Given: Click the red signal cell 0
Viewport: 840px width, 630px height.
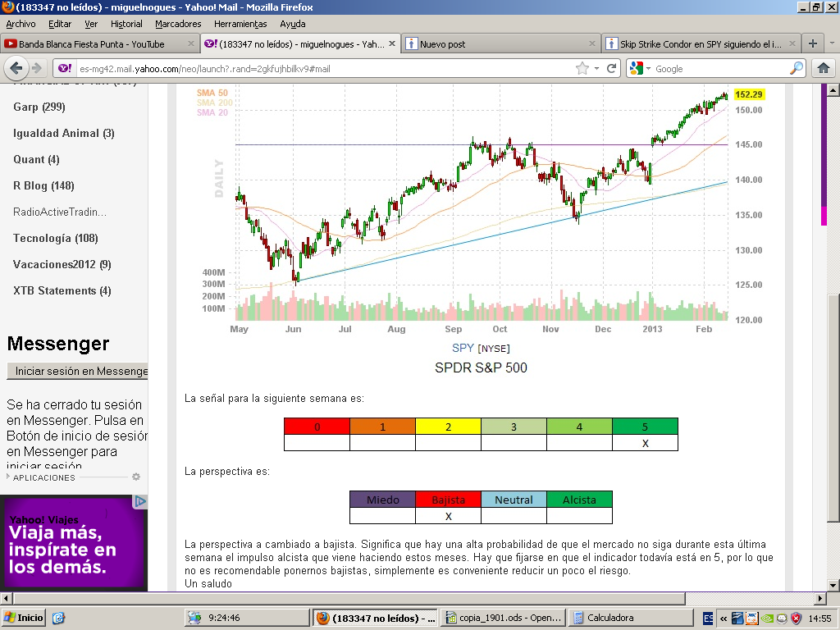Looking at the screenshot, I should pos(317,427).
